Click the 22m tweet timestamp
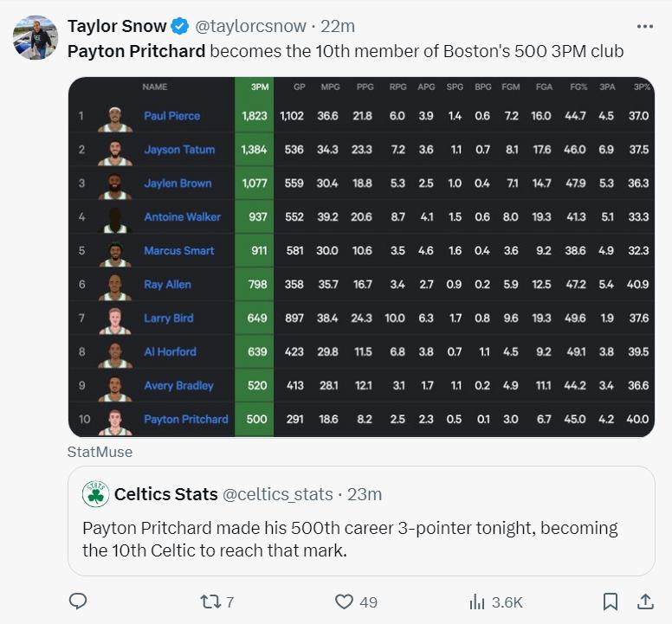Image resolution: width=672 pixels, height=624 pixels. click(x=338, y=27)
